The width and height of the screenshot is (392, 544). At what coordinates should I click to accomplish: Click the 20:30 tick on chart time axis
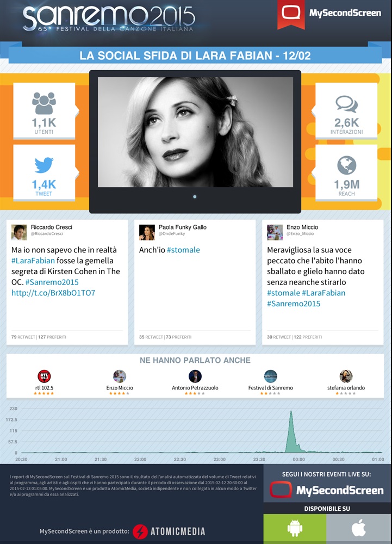tap(21, 459)
